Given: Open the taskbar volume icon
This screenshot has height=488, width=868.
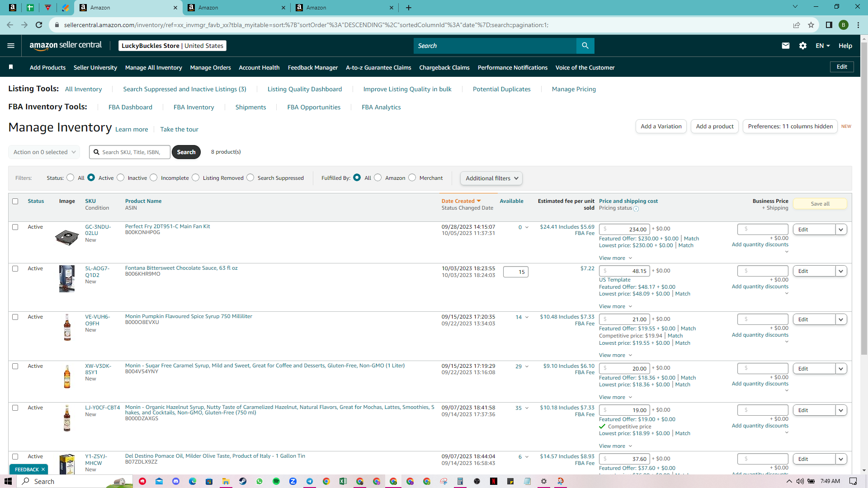Looking at the screenshot, I should 800,481.
